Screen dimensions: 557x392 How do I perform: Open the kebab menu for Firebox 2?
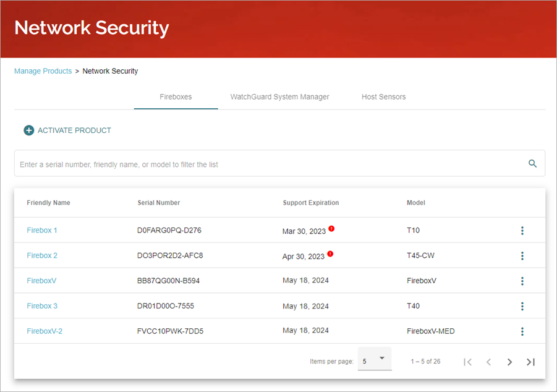pyautogui.click(x=522, y=256)
